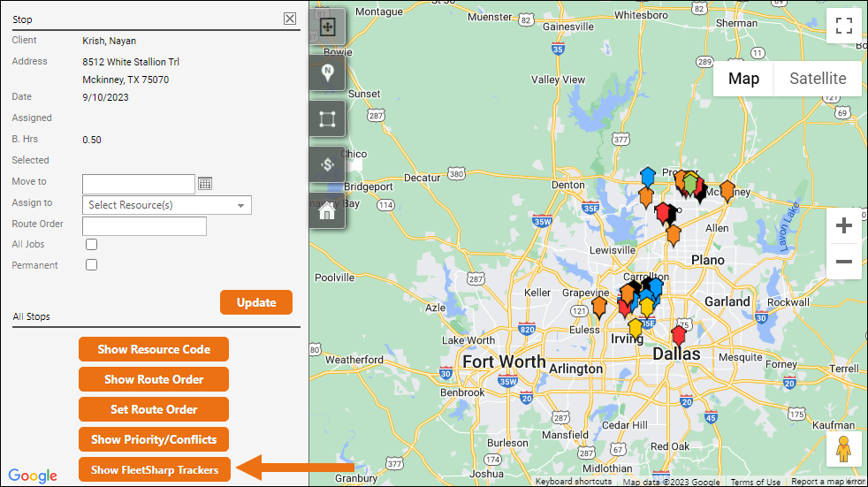
Task: Open Street View Pegman
Action: tap(843, 448)
